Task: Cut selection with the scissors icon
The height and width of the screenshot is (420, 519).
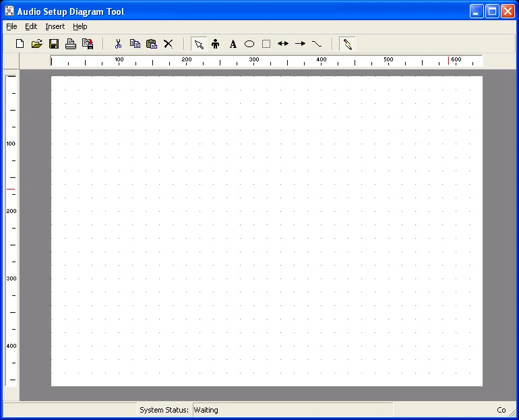Action: coord(118,44)
